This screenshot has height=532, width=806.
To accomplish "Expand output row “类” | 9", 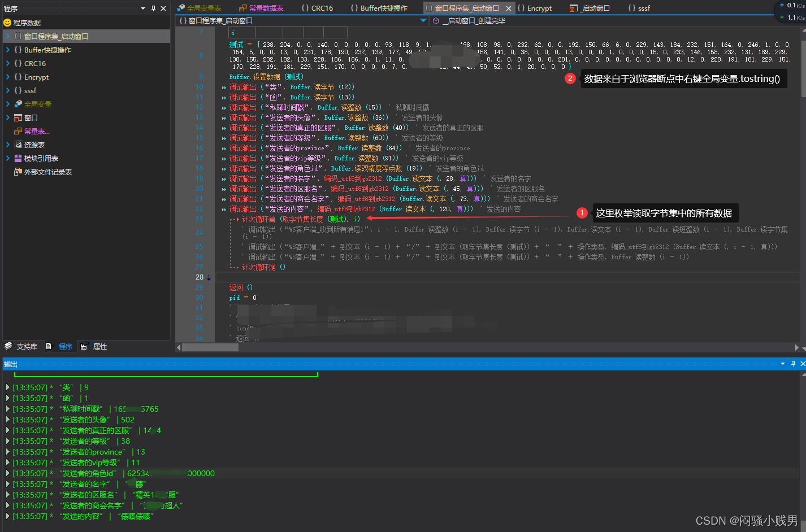I will (x=8, y=387).
